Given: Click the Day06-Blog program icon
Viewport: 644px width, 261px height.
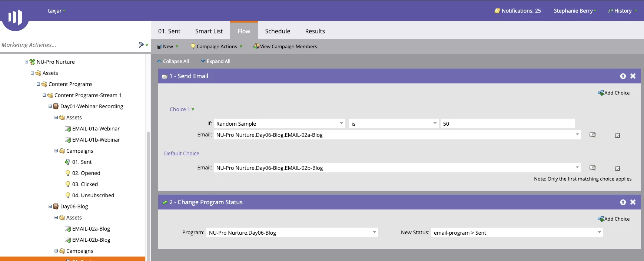Looking at the screenshot, I should point(56,207).
